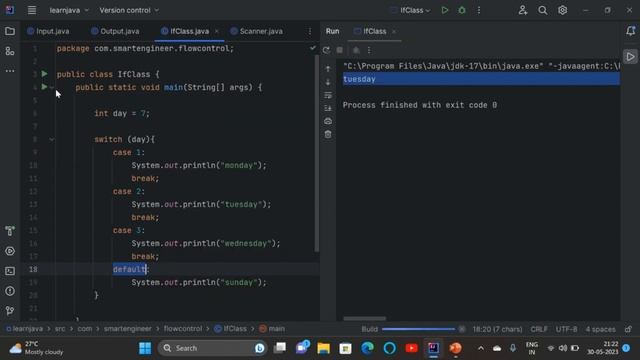Open Search Everywhere magnifier
The width and height of the screenshot is (640, 360).
[x=542, y=10]
